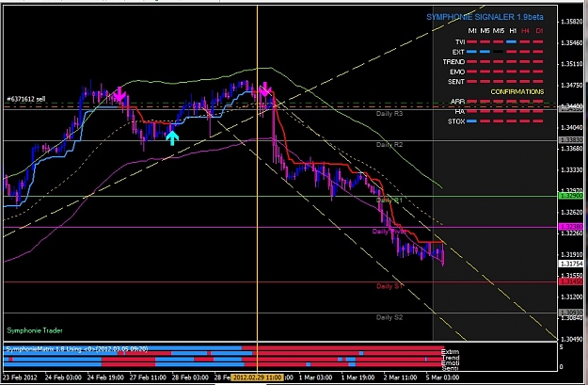This screenshot has height=385, width=588.
Task: Click the 1.34040 price axis value
Action: [x=571, y=128]
